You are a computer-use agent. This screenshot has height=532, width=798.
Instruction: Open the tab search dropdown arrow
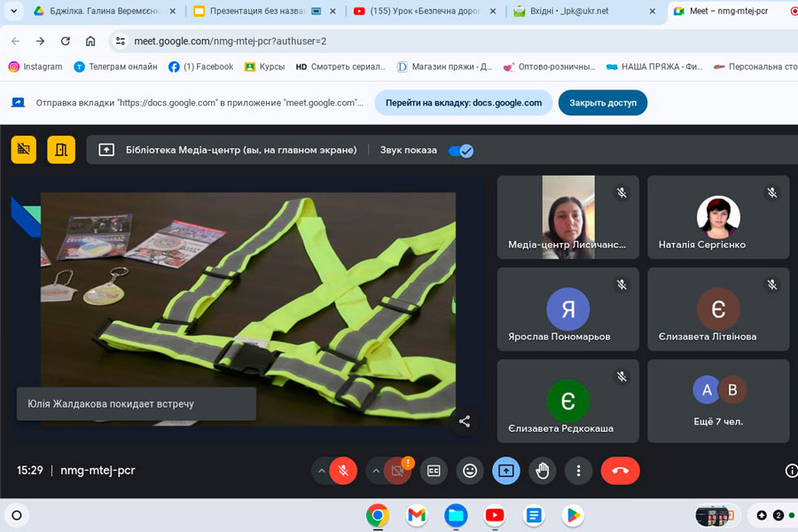click(x=13, y=11)
